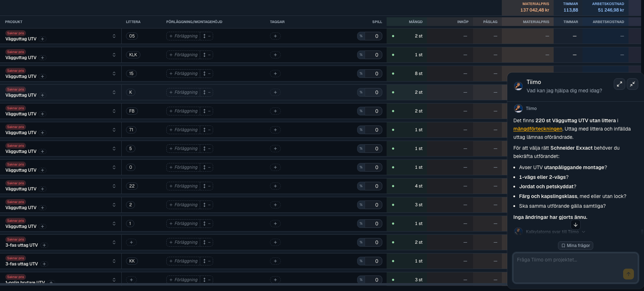Set mounting height on the row with littera 22
Viewport: 644px width, 291px height.
(207, 186)
